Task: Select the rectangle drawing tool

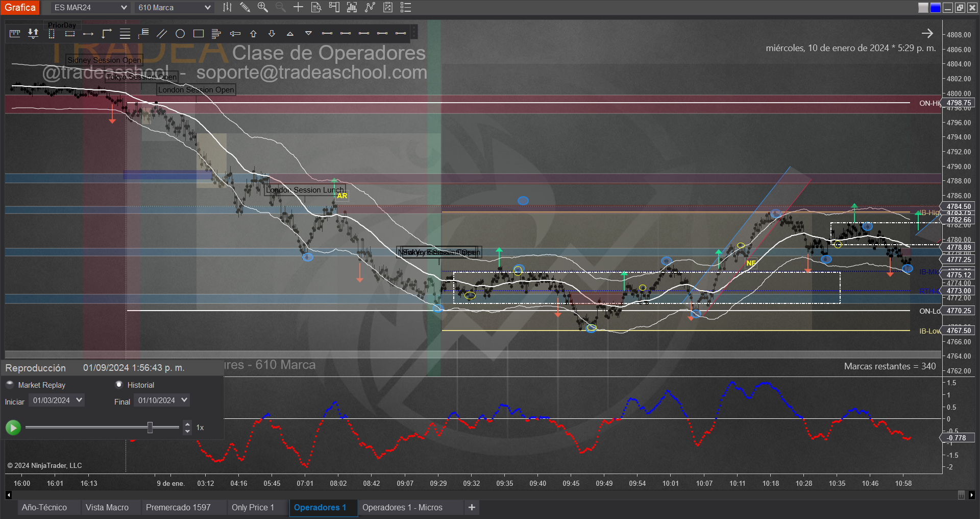Action: pos(199,34)
